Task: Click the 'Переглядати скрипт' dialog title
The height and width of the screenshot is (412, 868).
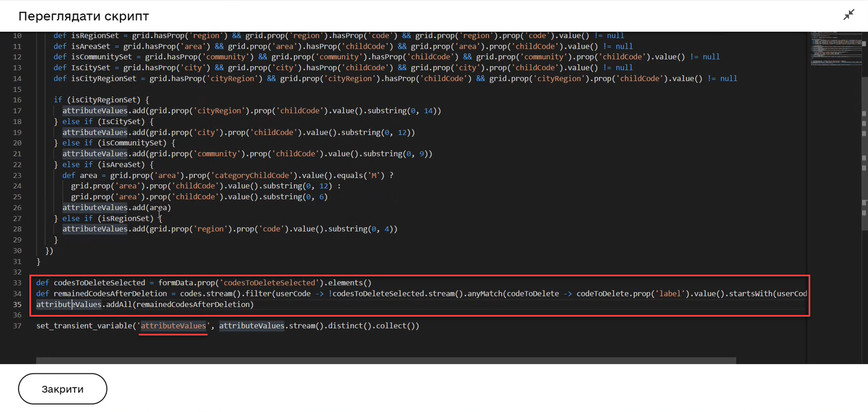Action: (84, 16)
